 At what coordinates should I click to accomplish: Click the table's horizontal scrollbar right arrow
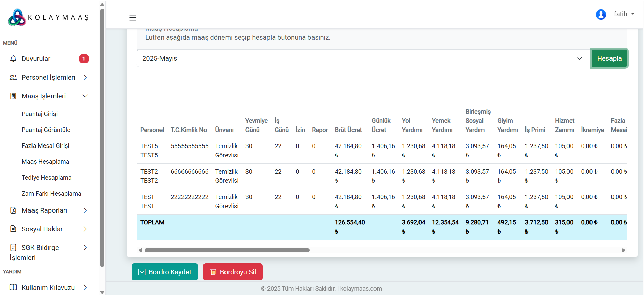(624, 250)
